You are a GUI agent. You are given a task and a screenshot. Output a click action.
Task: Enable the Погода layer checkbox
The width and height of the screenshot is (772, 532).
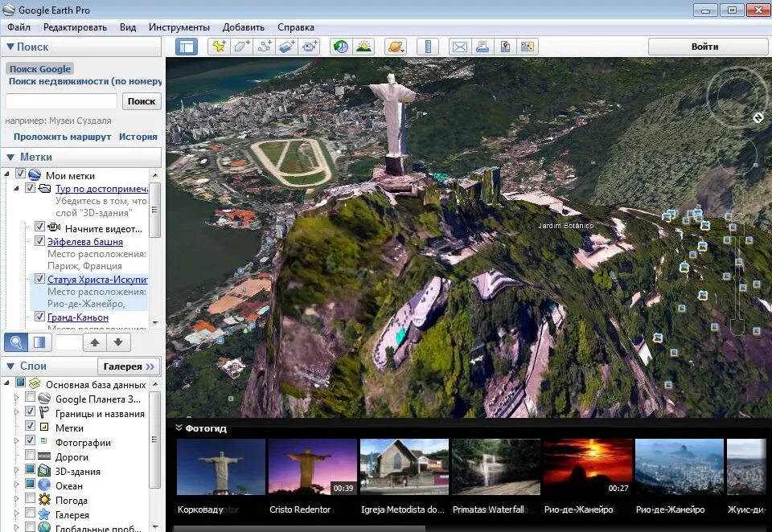(x=30, y=497)
